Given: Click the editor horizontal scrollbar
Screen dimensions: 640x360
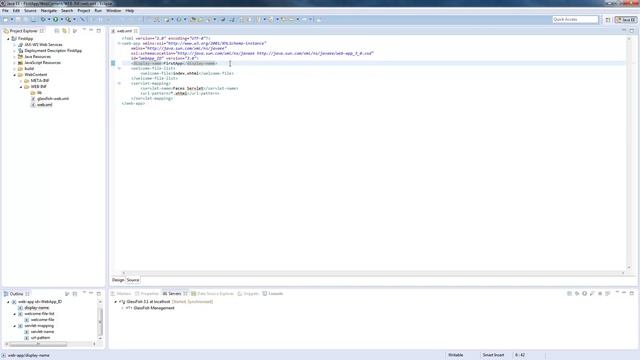Looking at the screenshot, I should click(373, 273).
